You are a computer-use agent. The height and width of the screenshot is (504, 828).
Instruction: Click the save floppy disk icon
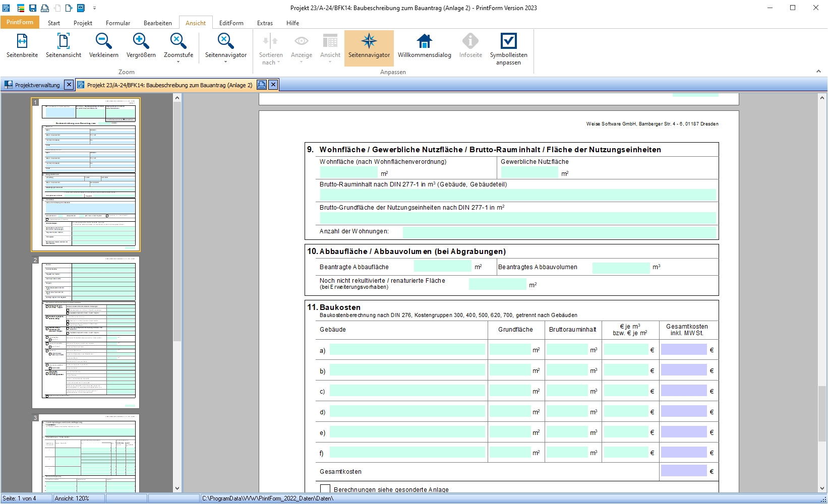[x=32, y=8]
